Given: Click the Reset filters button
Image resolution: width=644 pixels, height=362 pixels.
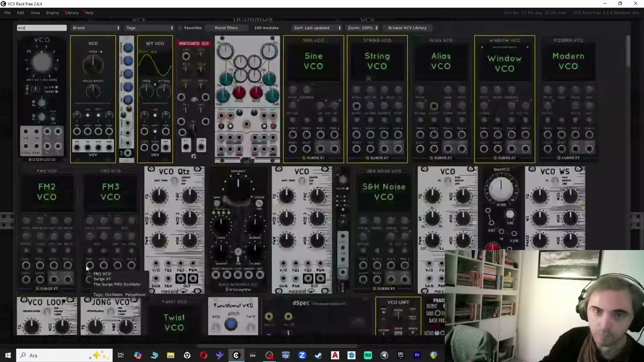Looking at the screenshot, I should pos(226,28).
